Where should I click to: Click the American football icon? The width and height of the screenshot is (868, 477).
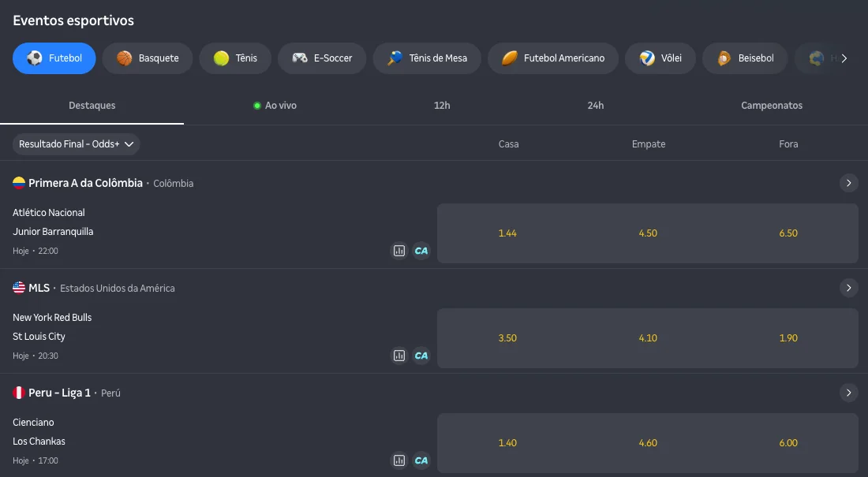pyautogui.click(x=509, y=58)
